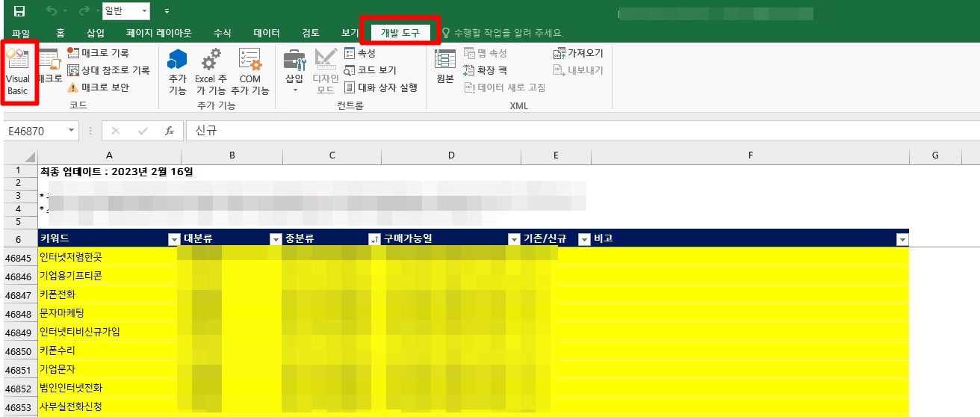Open 추가 기능 add-ins

click(178, 72)
